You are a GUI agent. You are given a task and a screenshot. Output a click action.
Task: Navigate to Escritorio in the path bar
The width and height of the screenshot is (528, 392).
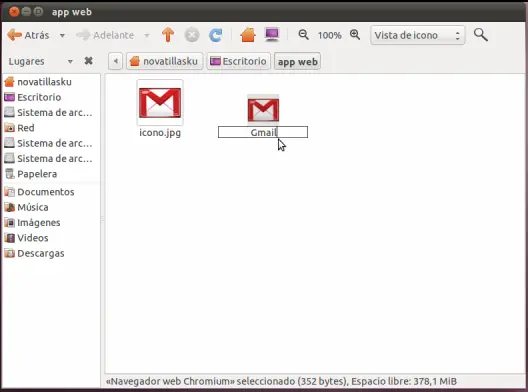[x=238, y=61]
